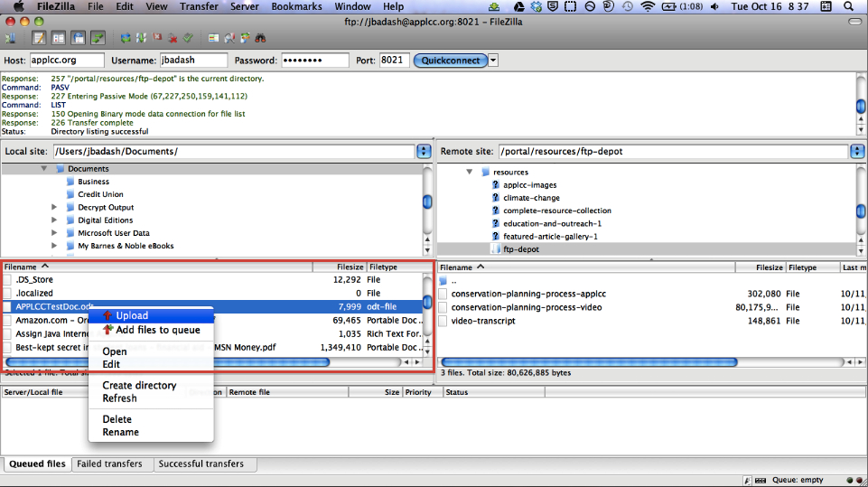Click the disconnect from server icon
The image size is (868, 487).
pos(172,39)
